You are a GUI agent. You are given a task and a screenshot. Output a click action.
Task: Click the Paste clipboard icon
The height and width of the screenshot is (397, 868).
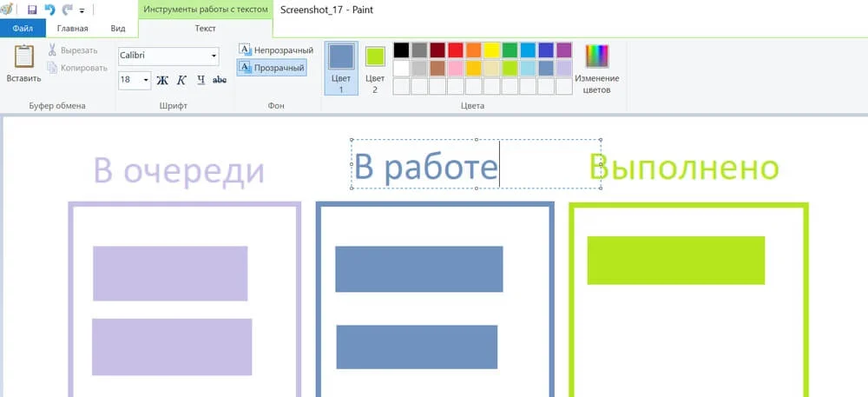(23, 56)
